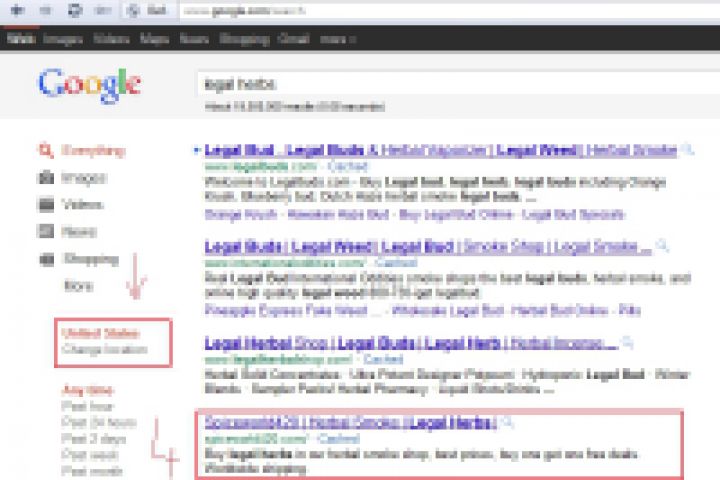Open Shopping in the black Google bar
Image resolution: width=720 pixels, height=480 pixels.
point(244,40)
